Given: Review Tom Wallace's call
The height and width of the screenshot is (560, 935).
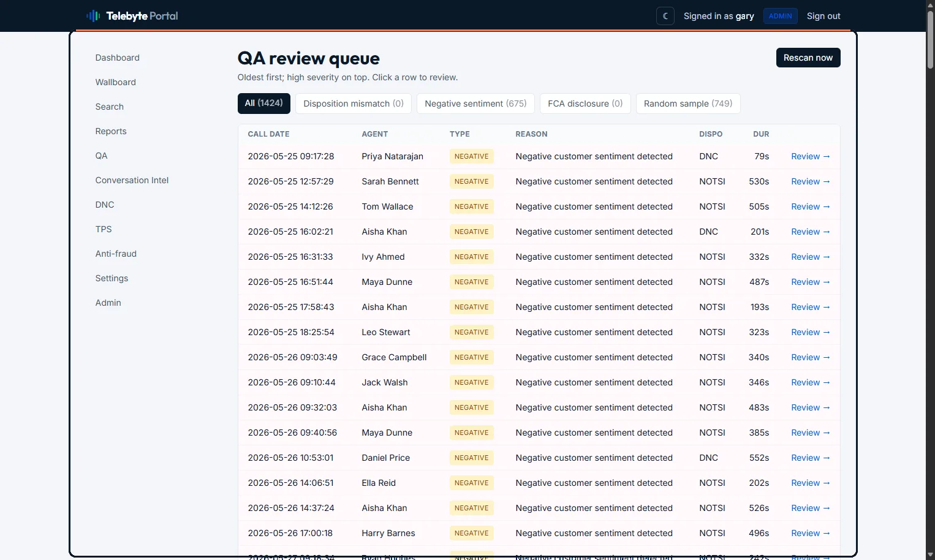Looking at the screenshot, I should click(811, 206).
